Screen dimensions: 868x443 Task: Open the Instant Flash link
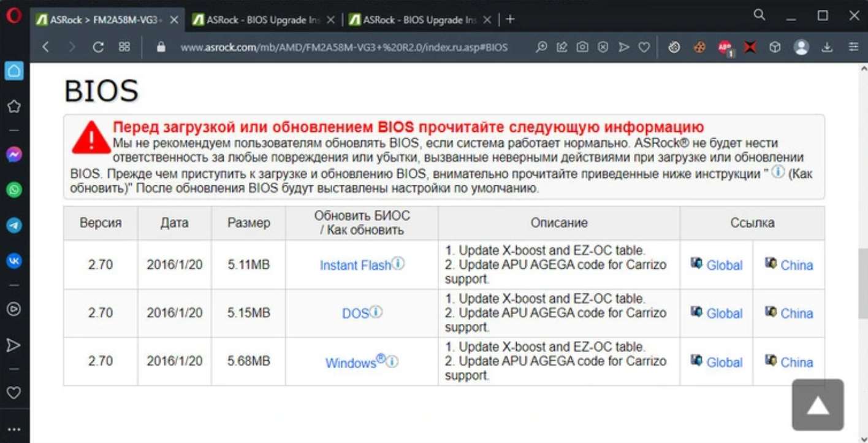click(355, 265)
